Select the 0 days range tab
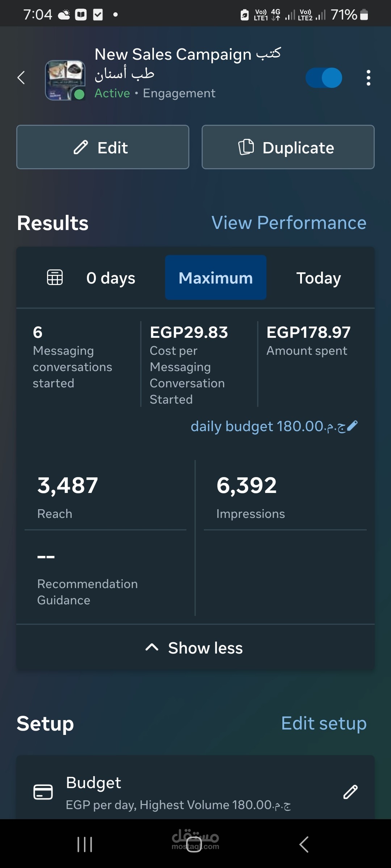391x868 pixels. click(x=111, y=278)
